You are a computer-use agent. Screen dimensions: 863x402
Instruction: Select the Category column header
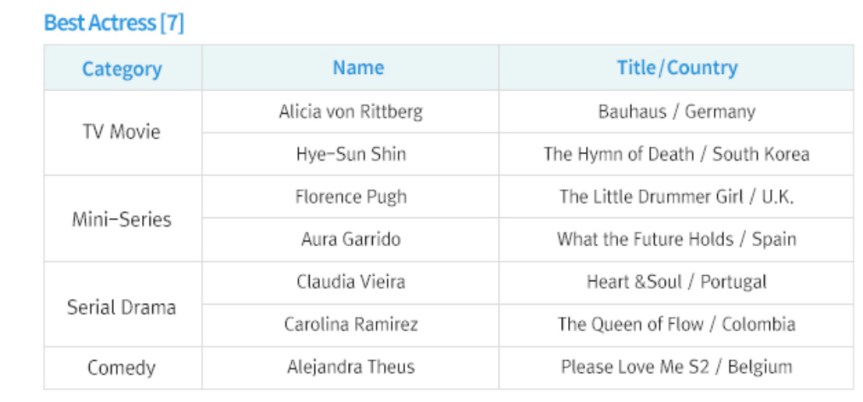(x=122, y=69)
